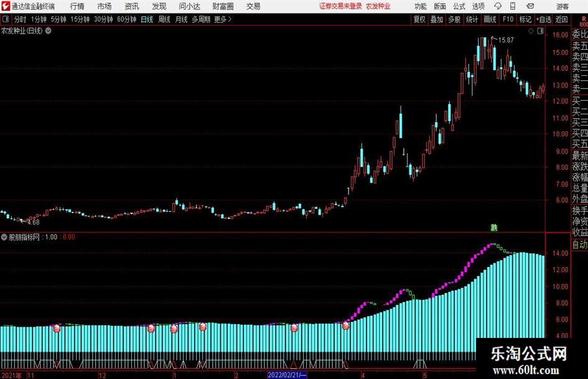This screenshot has width=588, height=379.
Task: Open the 问小达 menu
Action: (x=189, y=6)
